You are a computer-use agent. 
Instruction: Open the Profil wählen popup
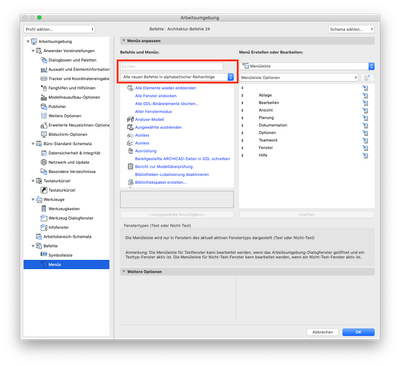coord(59,29)
